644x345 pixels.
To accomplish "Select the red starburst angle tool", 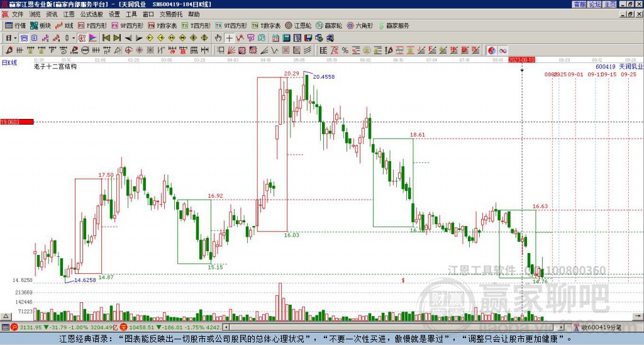I will (139, 50).
